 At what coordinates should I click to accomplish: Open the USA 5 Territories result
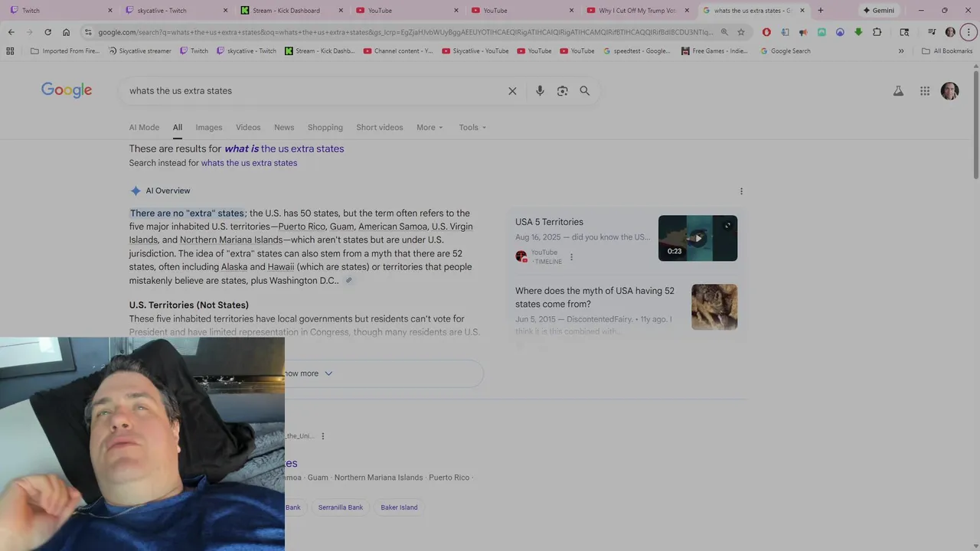tap(549, 223)
